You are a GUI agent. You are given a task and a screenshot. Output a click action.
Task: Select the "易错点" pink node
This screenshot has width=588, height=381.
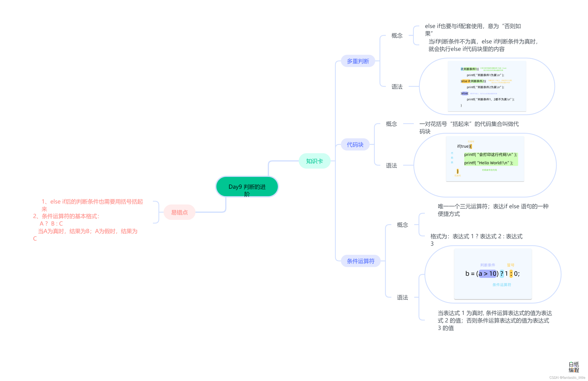click(x=179, y=212)
